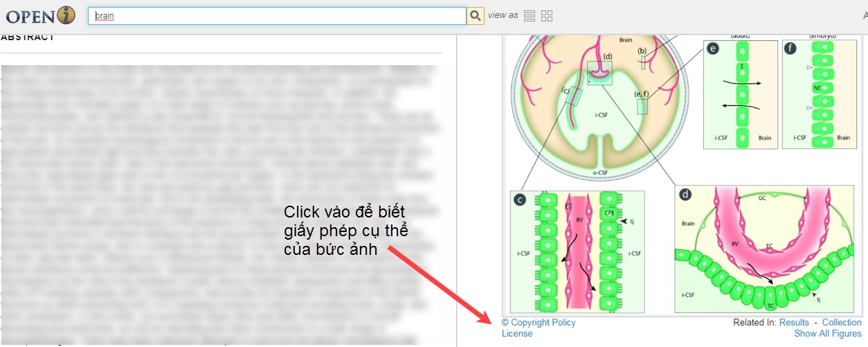Go to the Results link
868x347 pixels.
(794, 322)
